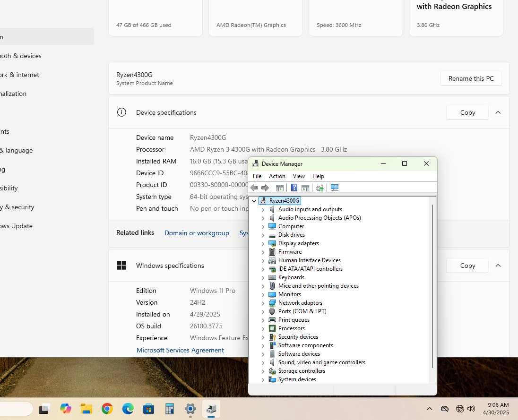Click the info icon beside Device specifications
This screenshot has height=420, width=518.
tap(121, 112)
